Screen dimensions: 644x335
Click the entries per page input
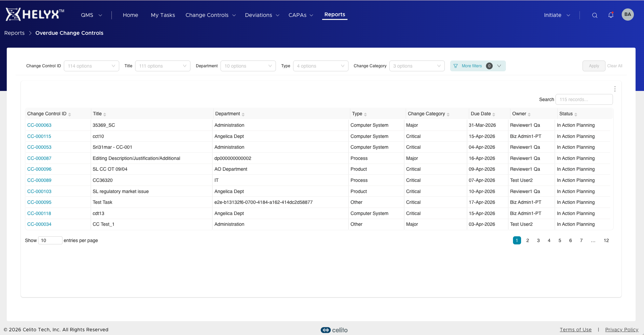click(50, 240)
